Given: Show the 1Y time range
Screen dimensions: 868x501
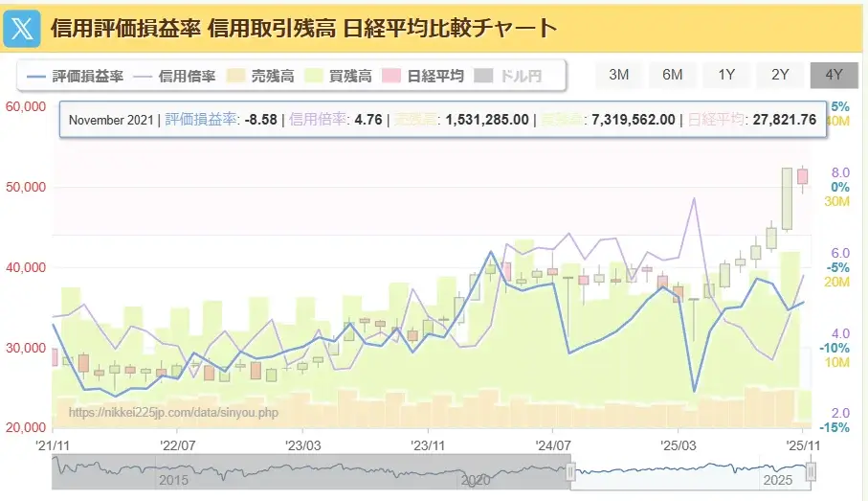Looking at the screenshot, I should [726, 75].
